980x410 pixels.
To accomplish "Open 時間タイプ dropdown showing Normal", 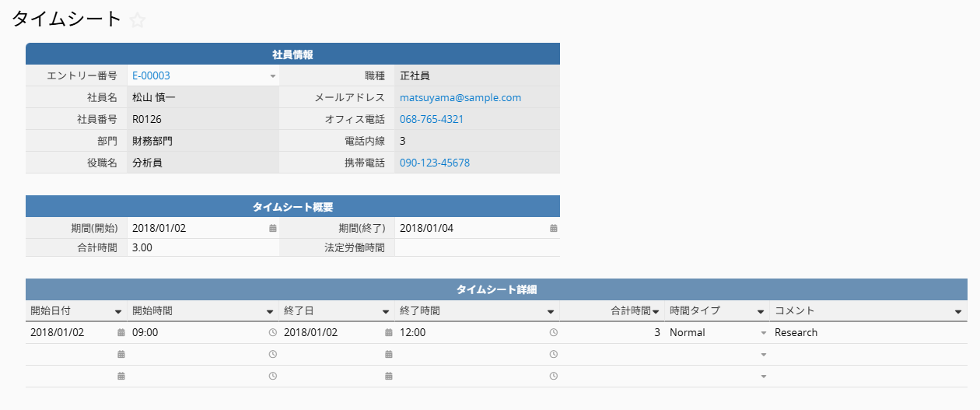I will click(x=763, y=333).
